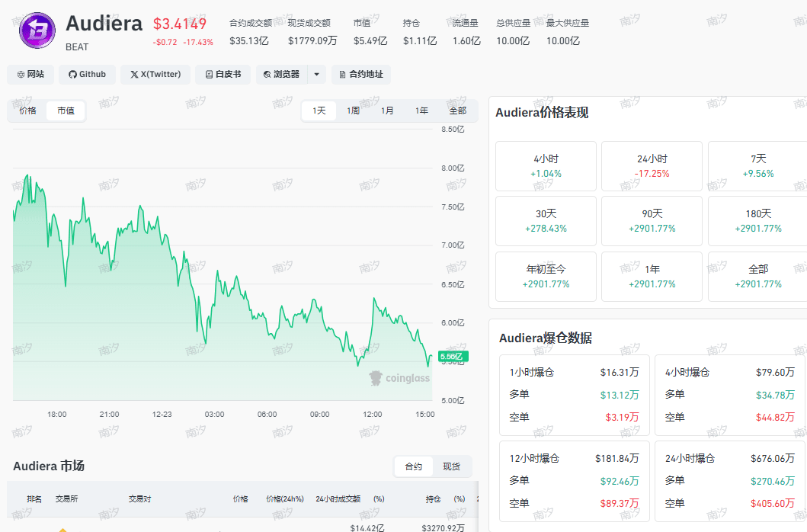This screenshot has width=807, height=532.
Task: Sort market table by 交易所 column
Action: pos(67,499)
